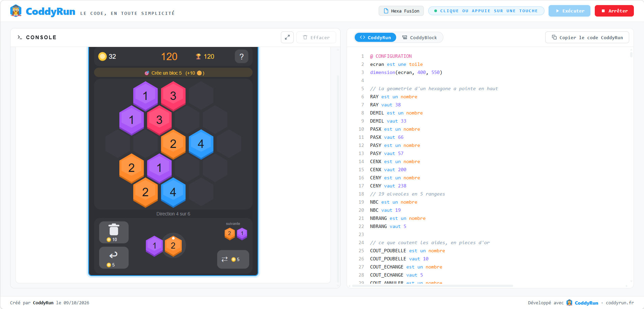
Task: Click the current score 120 in game
Action: [x=169, y=56]
